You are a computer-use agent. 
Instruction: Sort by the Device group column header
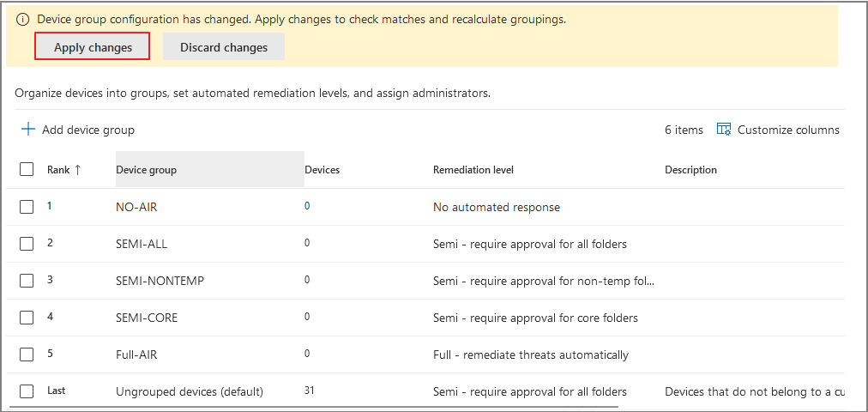[x=147, y=170]
